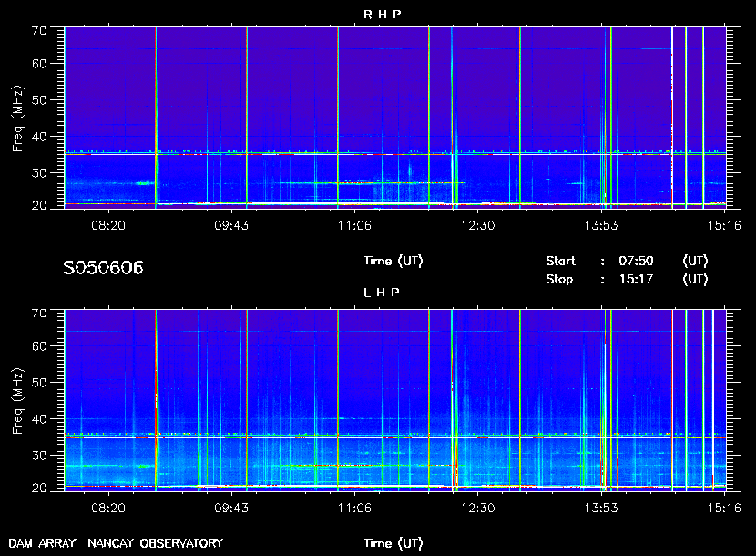Click the "20" frequency tick on RHP plot
The height and width of the screenshot is (556, 756).
coord(39,206)
